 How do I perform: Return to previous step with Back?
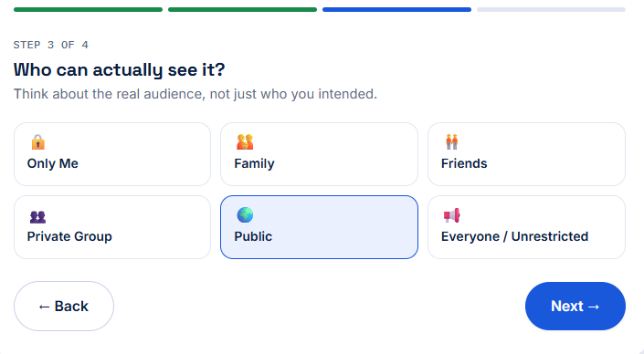point(64,306)
